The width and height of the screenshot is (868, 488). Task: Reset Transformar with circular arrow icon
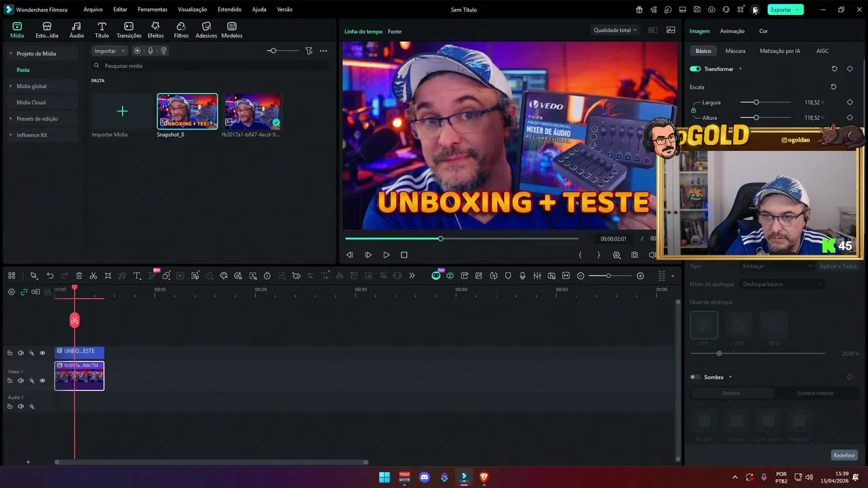click(x=834, y=68)
